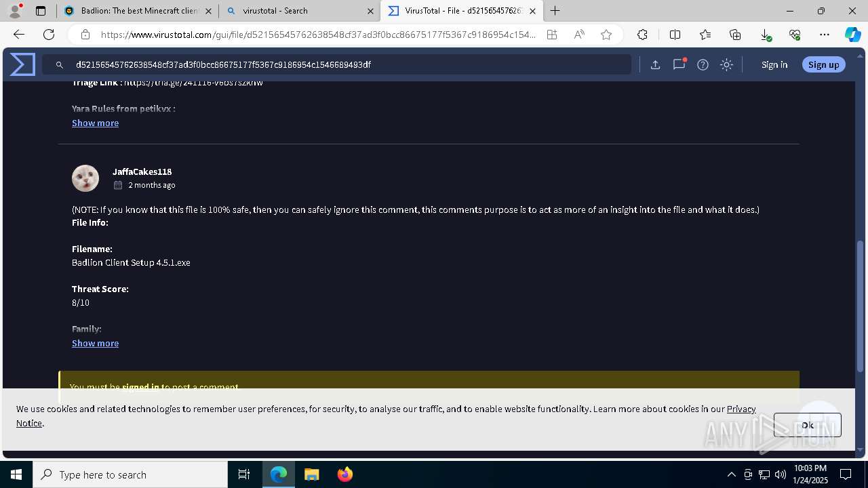Click the JaffaCakes118 avatar picture
868x488 pixels.
(x=85, y=178)
